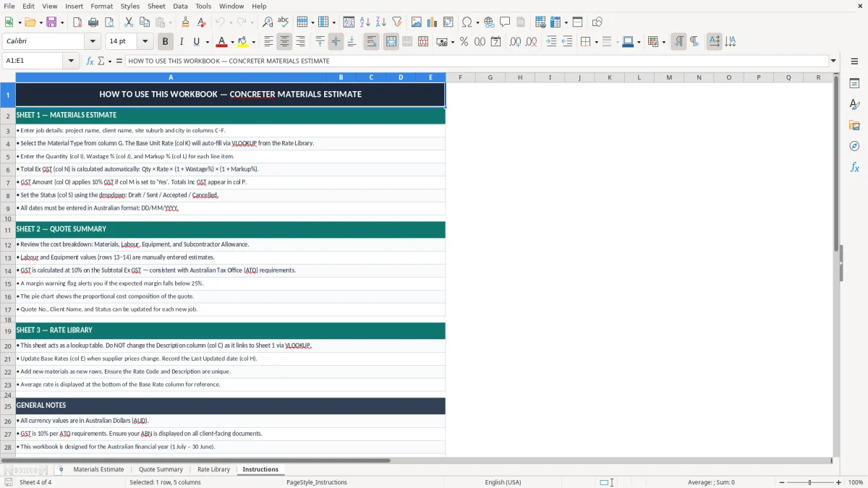Toggle Align Left
The width and height of the screenshot is (868, 488).
(268, 42)
